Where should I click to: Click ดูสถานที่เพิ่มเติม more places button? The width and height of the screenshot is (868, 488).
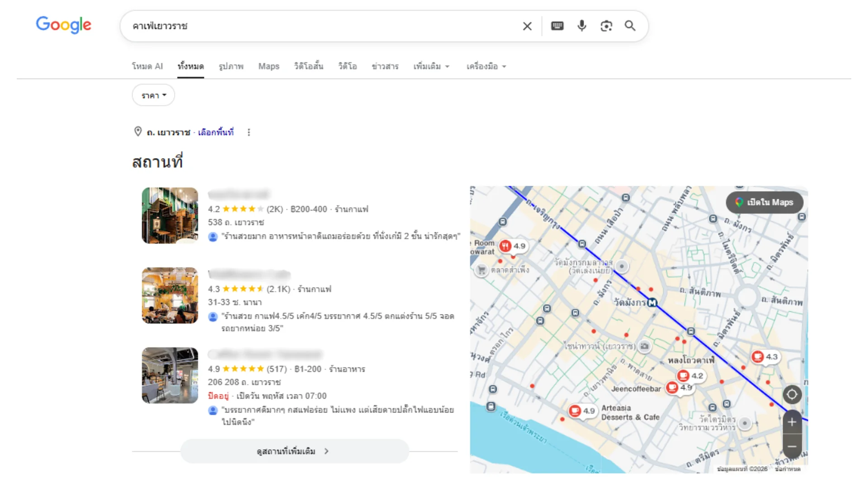[x=294, y=451]
